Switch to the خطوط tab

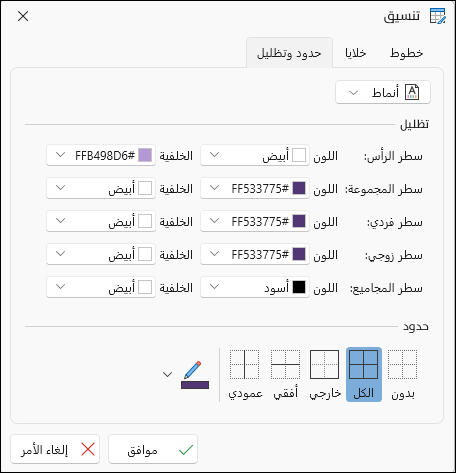407,53
